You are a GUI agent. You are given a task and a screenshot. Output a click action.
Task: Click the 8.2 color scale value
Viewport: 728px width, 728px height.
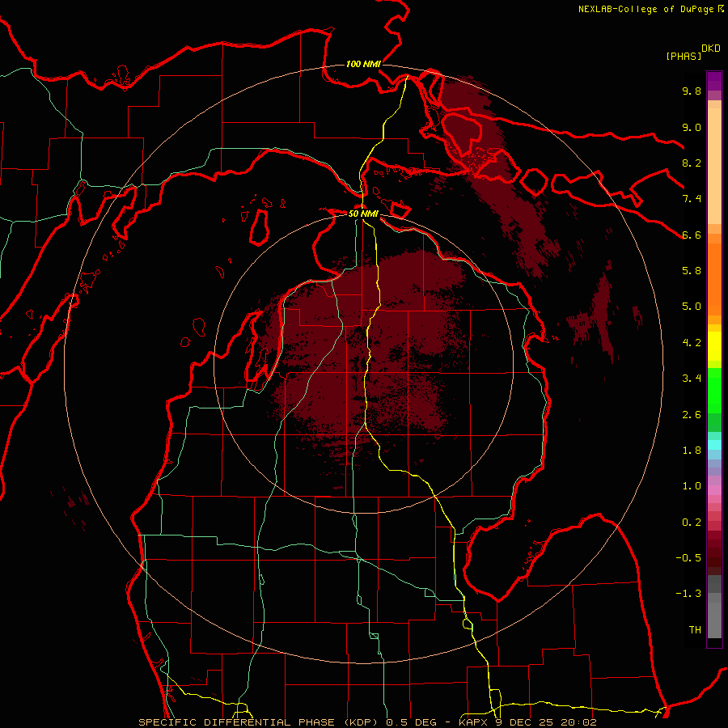point(692,163)
